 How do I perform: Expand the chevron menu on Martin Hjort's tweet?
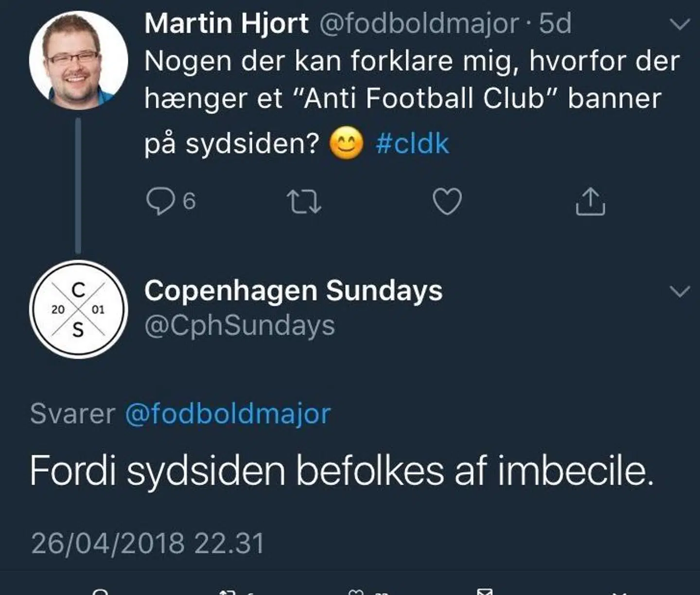pos(680,24)
